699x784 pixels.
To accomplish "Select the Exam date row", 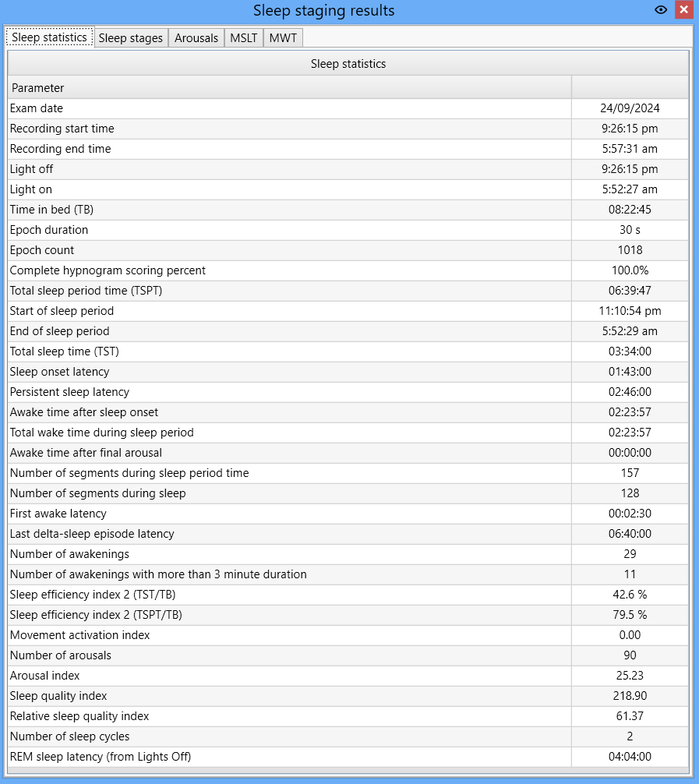I will point(348,108).
